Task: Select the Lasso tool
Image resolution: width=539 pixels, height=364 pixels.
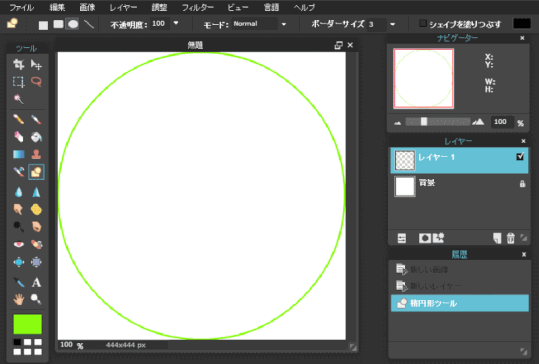Action: tap(36, 82)
